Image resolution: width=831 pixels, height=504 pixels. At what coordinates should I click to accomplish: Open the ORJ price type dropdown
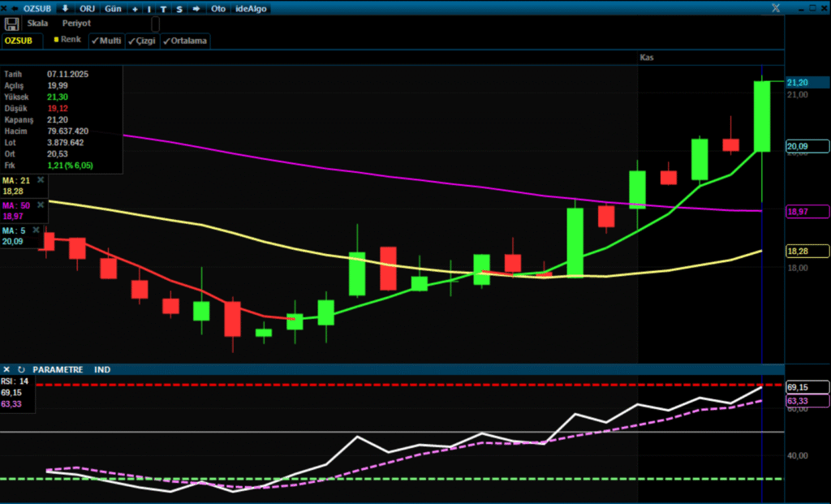87,8
